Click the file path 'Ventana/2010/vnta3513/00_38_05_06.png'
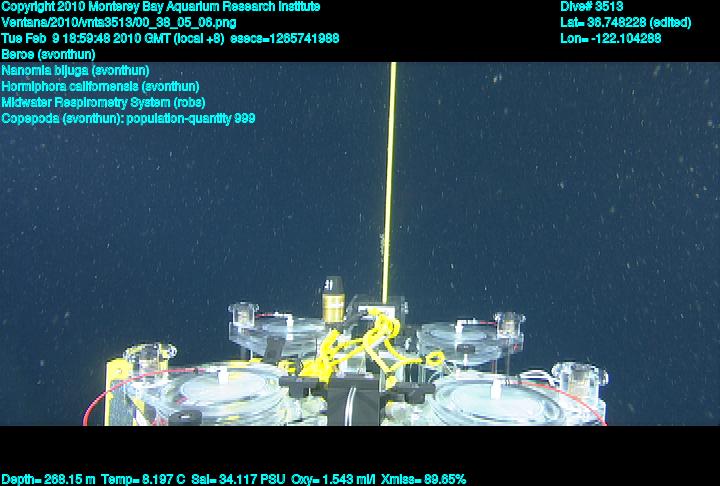 click(x=119, y=23)
